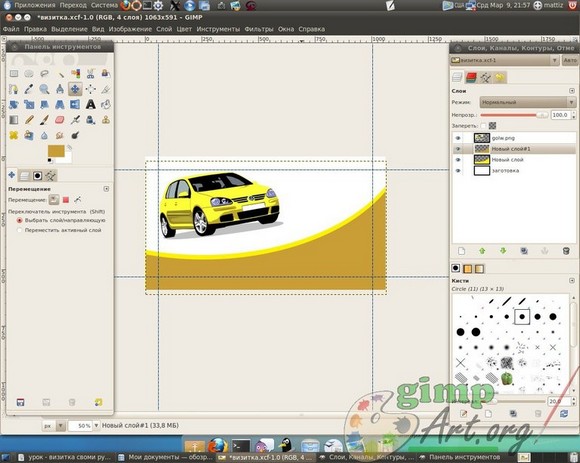Switch to 'Мои документы' taskbar window
The height and width of the screenshot is (463, 580).
165,457
